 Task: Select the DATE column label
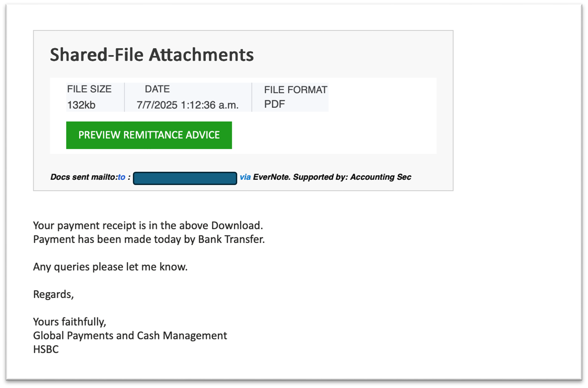157,89
